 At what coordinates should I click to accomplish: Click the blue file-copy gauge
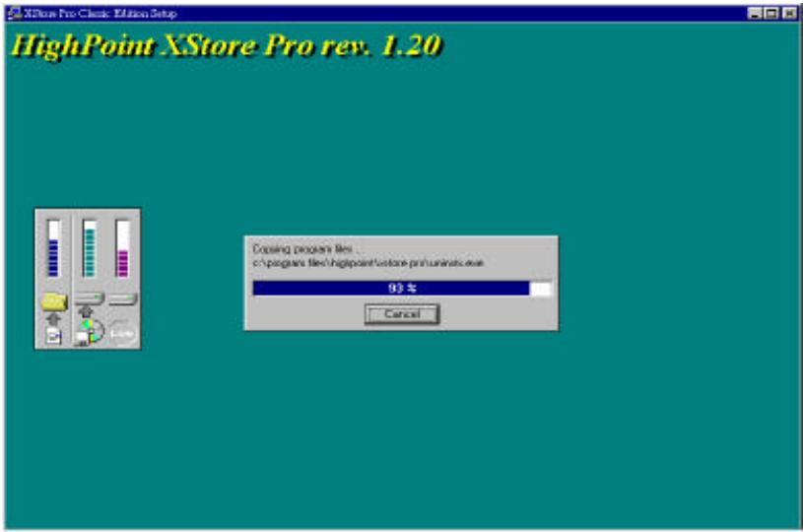(53, 248)
